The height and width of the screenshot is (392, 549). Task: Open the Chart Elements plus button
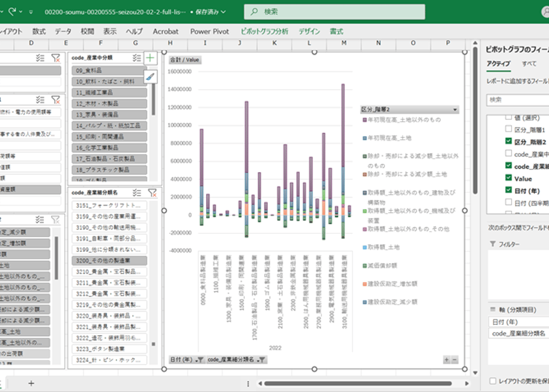pos(150,58)
